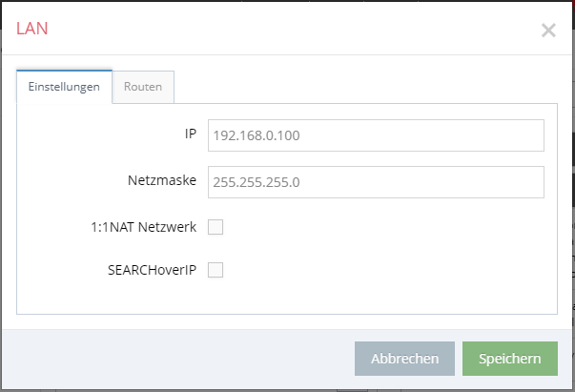Click the IP field label
The width and height of the screenshot is (575, 392).
191,134
